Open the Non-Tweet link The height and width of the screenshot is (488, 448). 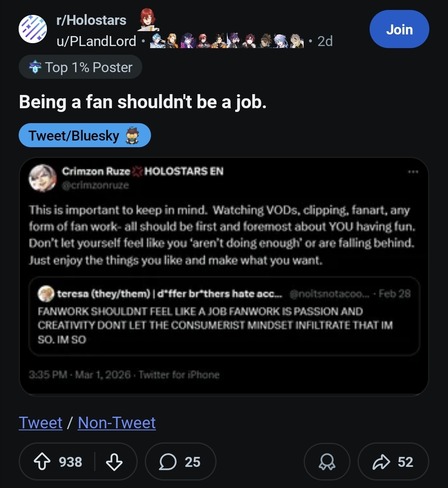[117, 422]
